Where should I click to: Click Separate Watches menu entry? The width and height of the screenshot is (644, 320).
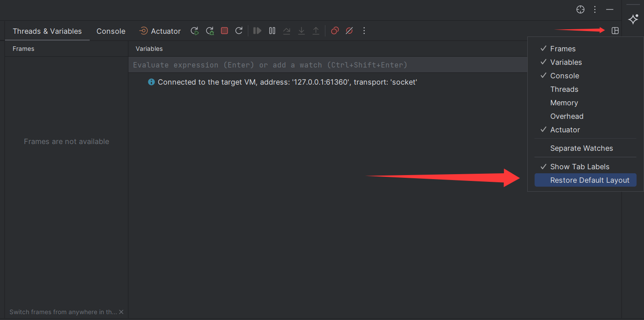(x=581, y=148)
